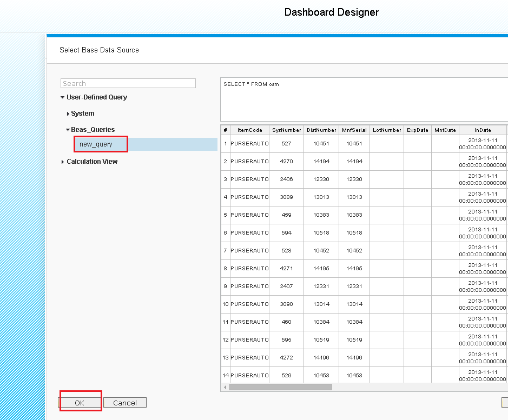Image resolution: width=508 pixels, height=420 pixels.
Task: Click the SQL query text area
Action: pos(325,97)
